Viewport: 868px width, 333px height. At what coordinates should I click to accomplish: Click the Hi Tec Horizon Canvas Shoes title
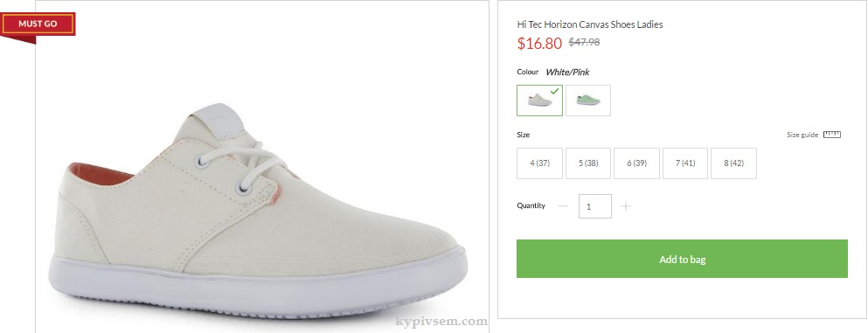(589, 24)
